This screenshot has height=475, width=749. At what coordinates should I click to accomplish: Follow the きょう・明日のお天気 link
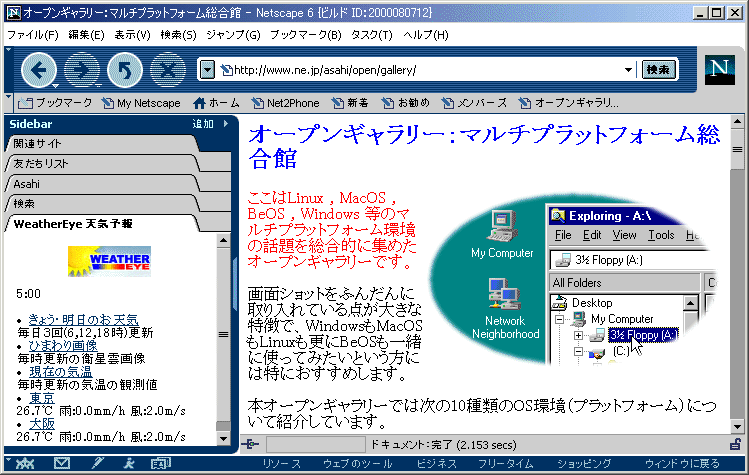tap(83, 319)
